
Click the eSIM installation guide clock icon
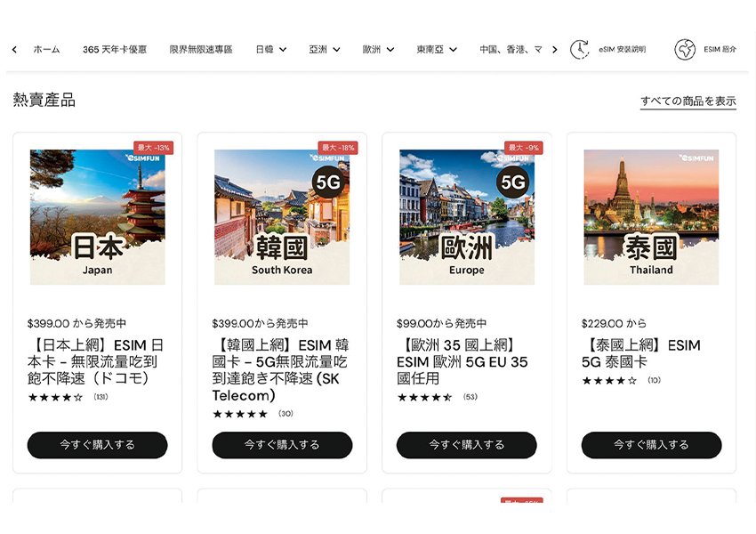[579, 50]
